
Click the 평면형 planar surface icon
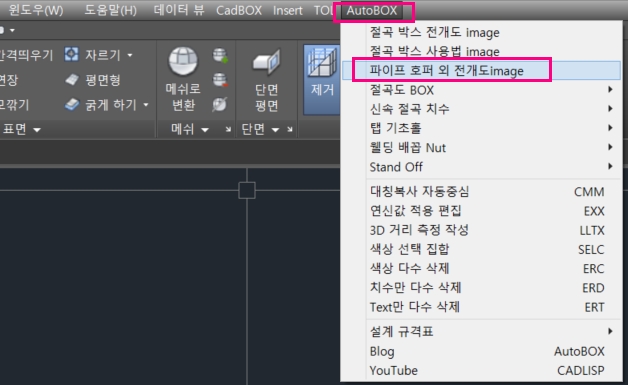click(72, 80)
